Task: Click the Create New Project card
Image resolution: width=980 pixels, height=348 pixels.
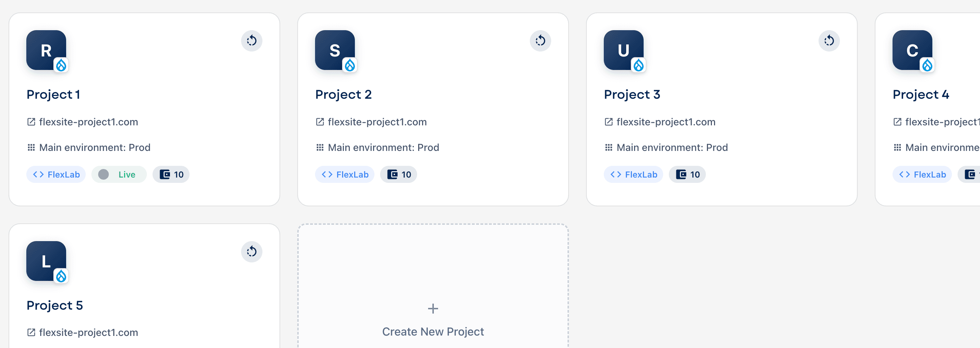Action: [433, 319]
